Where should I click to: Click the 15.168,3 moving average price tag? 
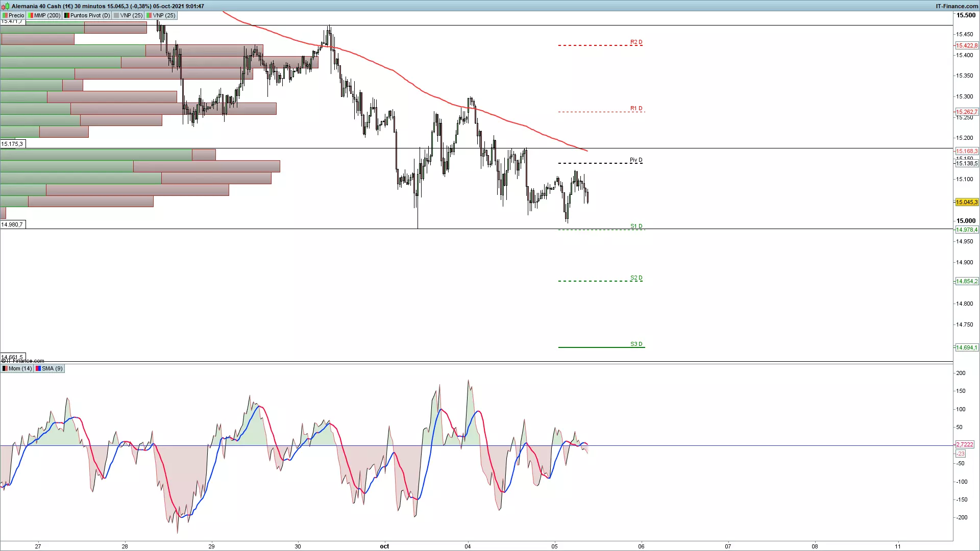click(967, 151)
